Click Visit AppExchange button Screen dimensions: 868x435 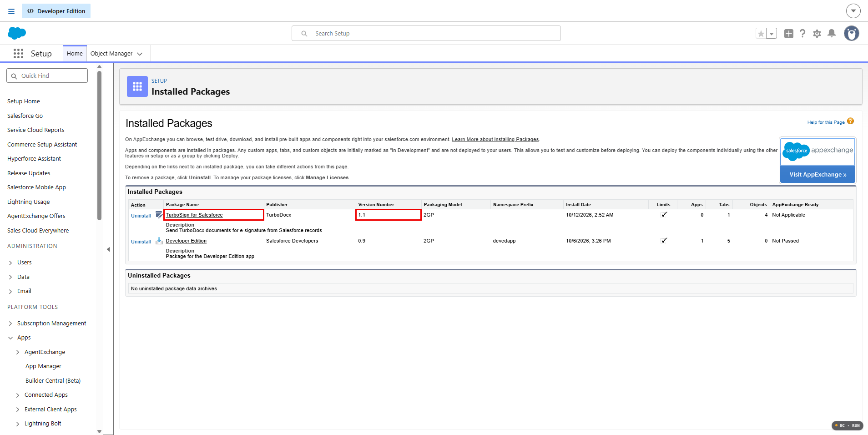[x=818, y=174]
